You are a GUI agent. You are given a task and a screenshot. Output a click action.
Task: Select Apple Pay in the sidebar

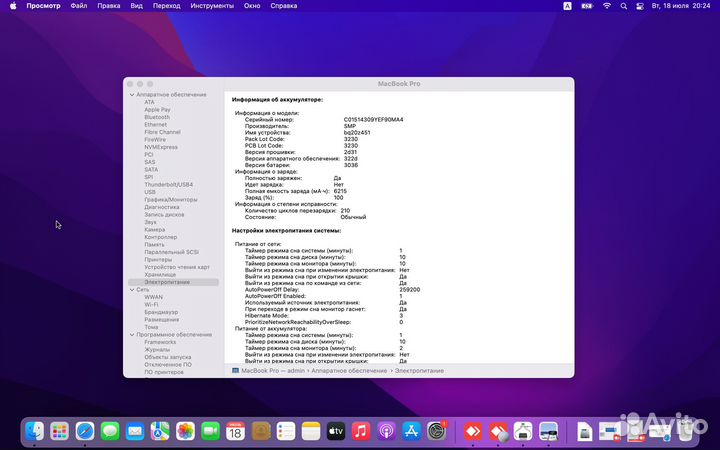(157, 110)
